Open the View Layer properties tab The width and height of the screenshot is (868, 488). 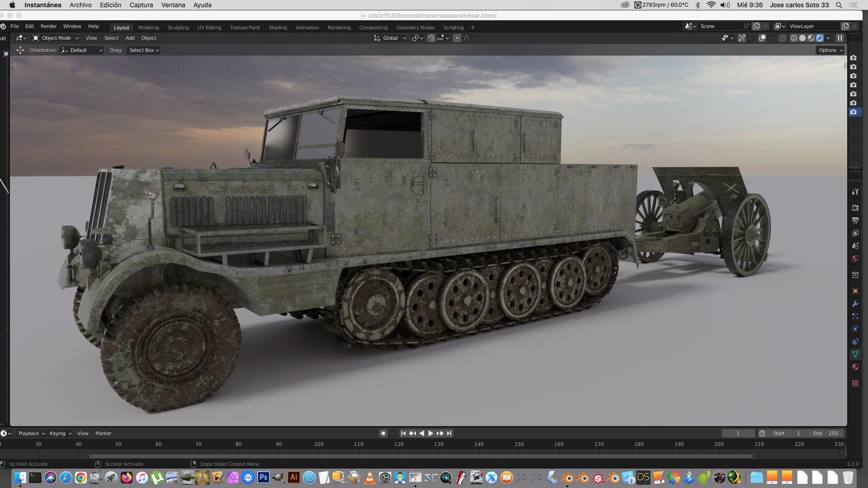pos(855,233)
